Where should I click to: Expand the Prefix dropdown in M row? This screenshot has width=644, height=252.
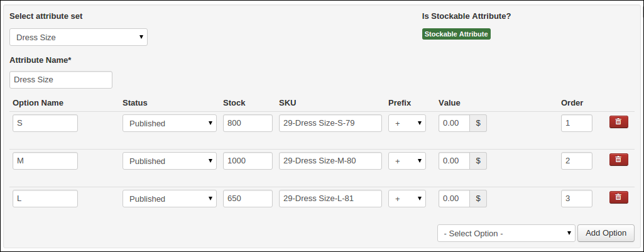tap(407, 161)
